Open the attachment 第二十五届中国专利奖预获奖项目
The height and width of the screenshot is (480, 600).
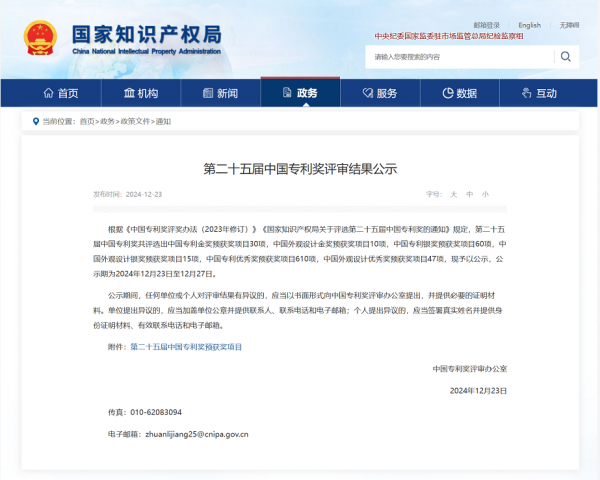[x=186, y=346]
